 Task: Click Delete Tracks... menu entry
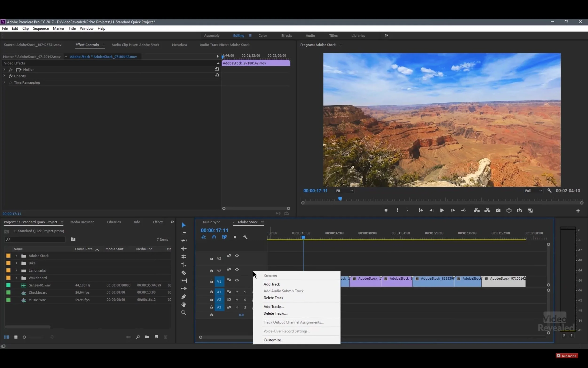(275, 313)
